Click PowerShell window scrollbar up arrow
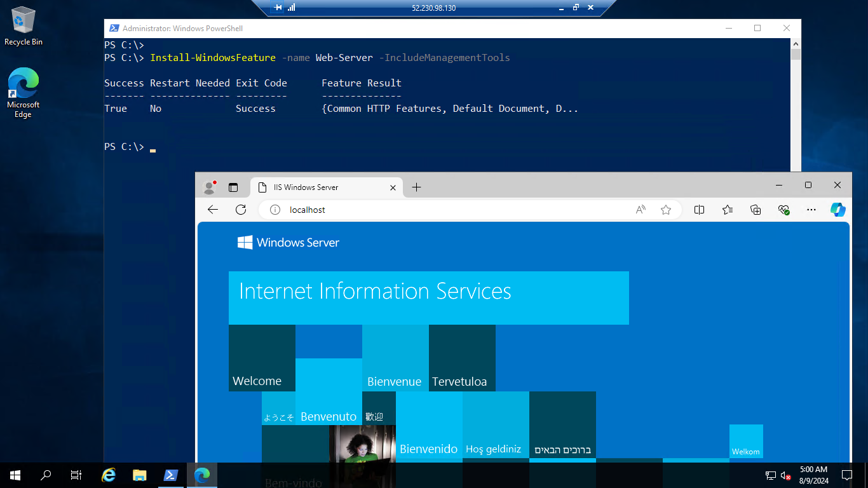The height and width of the screenshot is (488, 868). 796,43
